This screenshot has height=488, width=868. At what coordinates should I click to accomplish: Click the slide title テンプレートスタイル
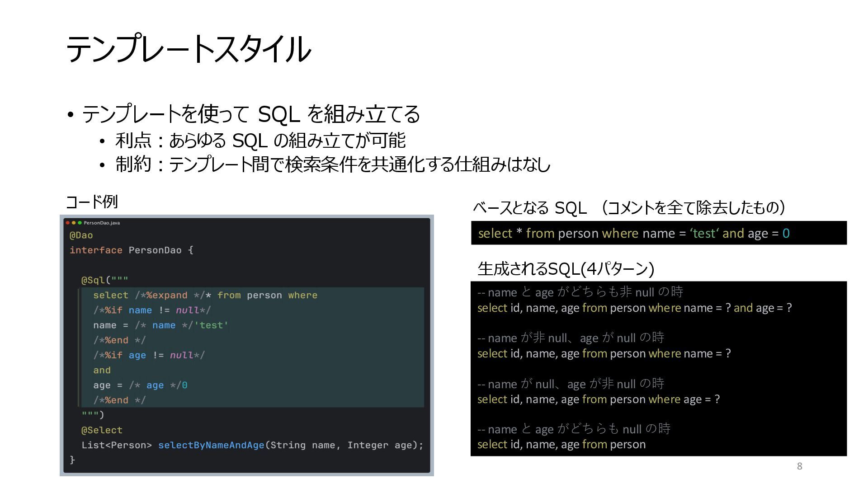(189, 49)
